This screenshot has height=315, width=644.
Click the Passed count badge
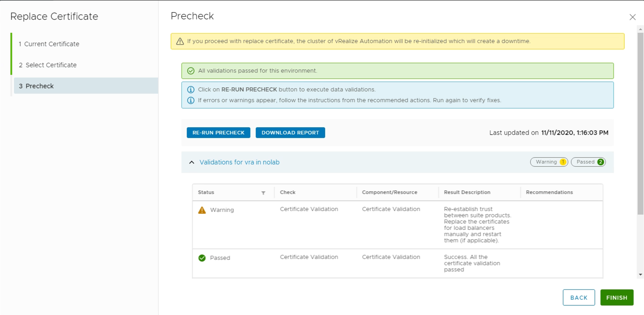[588, 162]
